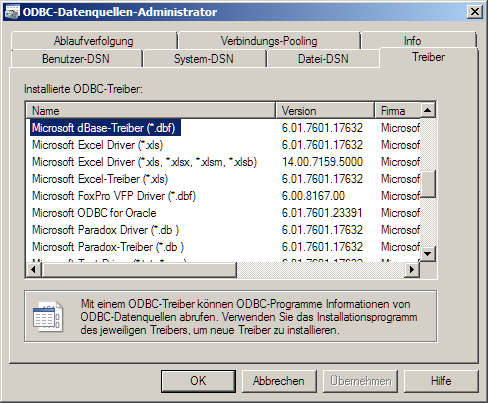Close the ODBC-Datenquellen-Administrator window
488x403 pixels.
pos(475,12)
